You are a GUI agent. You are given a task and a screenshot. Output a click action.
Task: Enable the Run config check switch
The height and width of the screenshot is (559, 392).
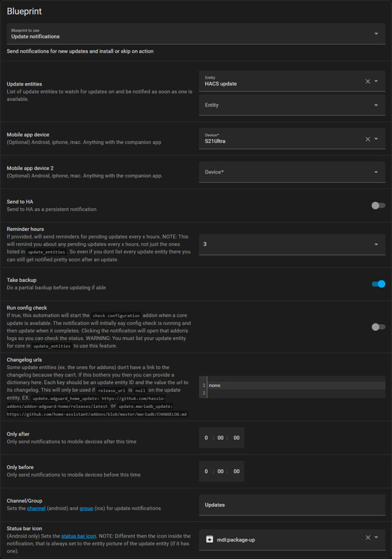click(378, 327)
